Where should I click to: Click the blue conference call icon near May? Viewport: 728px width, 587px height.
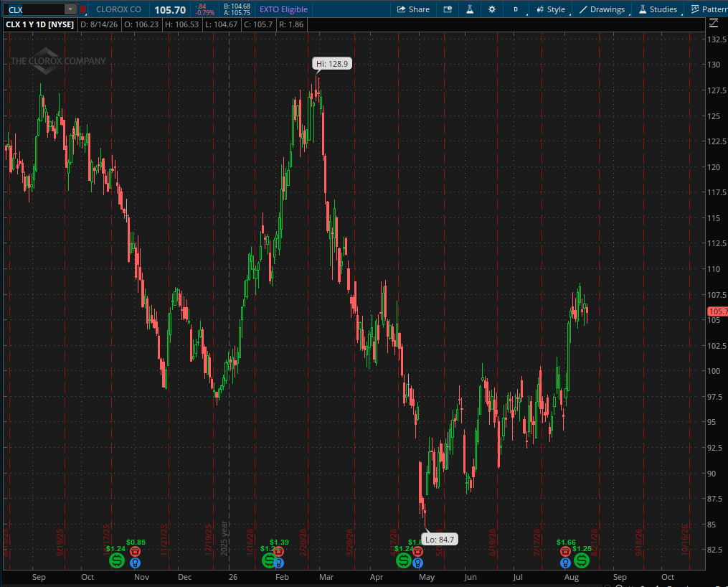pos(418,563)
